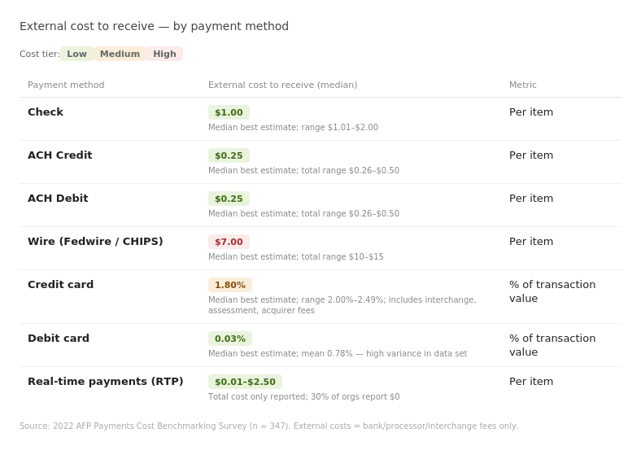The height and width of the screenshot is (459, 641).
Task: Click the 0.03% debit card cost badge
Action: (230, 339)
